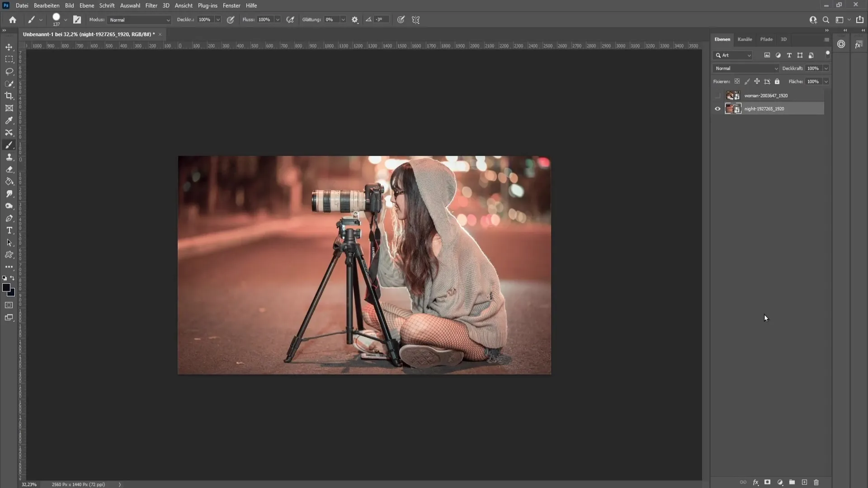Select the Rectangular Marquee tool
This screenshot has width=868, height=488.
[9, 59]
